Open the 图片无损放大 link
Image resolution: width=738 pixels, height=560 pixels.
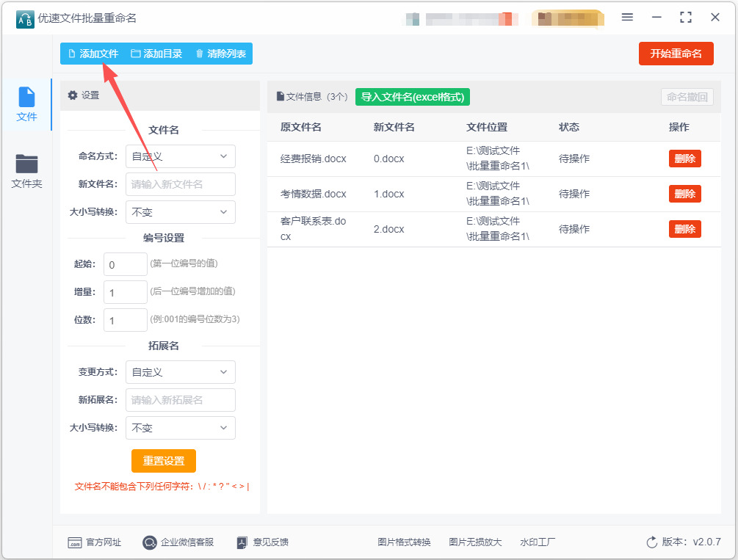coord(475,542)
